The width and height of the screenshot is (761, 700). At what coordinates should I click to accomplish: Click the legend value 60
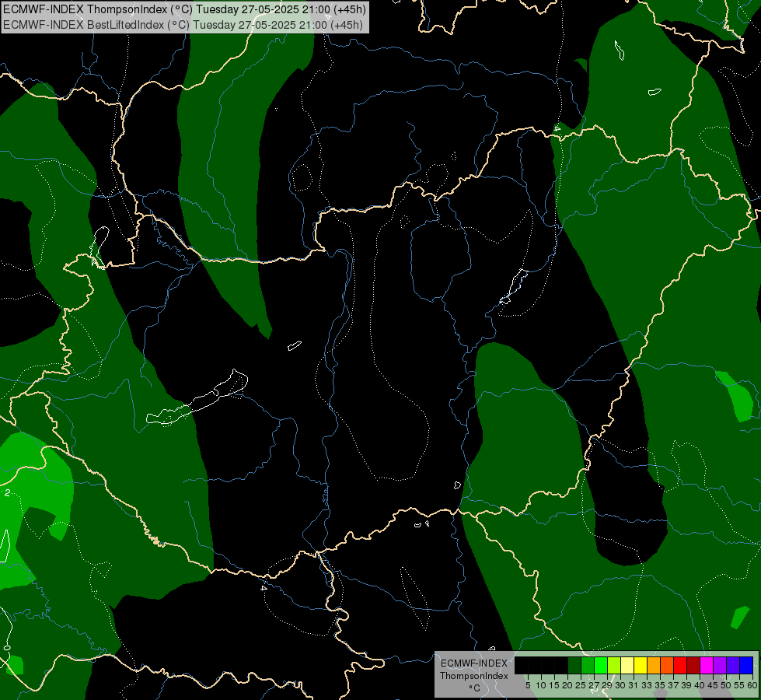tap(752, 685)
